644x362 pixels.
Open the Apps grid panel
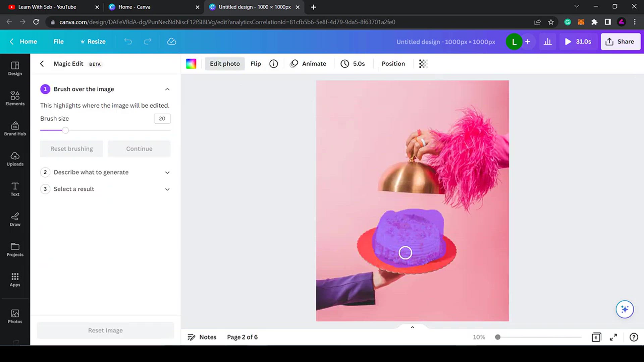15,280
